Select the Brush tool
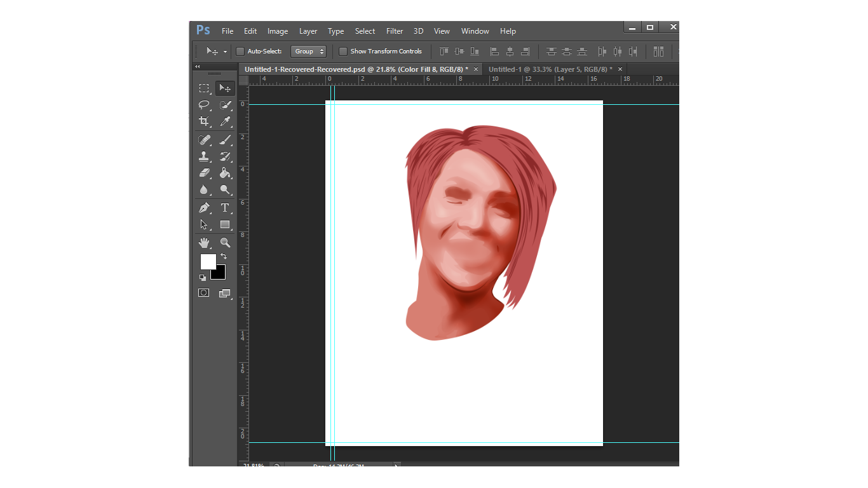868x488 pixels. [225, 140]
